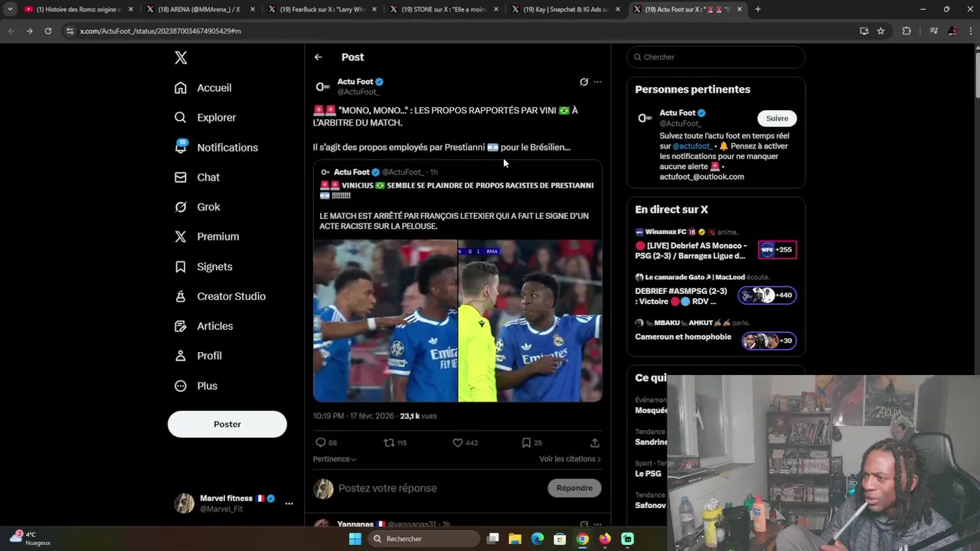980x551 pixels.
Task: Click the repost icon showing 115
Action: pyautogui.click(x=395, y=442)
